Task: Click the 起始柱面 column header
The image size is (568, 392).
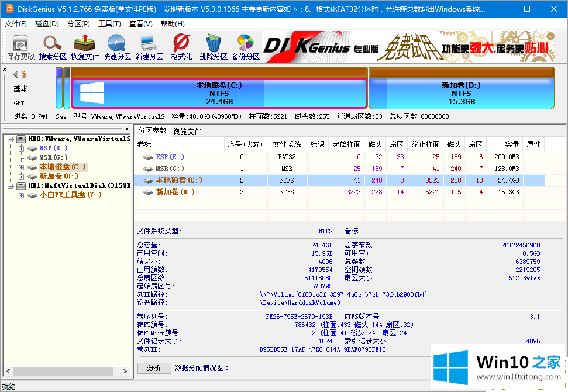Action: 346,144
